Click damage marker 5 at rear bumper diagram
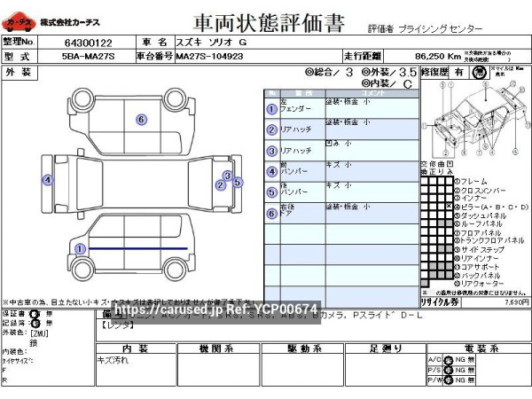532x399 pixels. coord(237,180)
